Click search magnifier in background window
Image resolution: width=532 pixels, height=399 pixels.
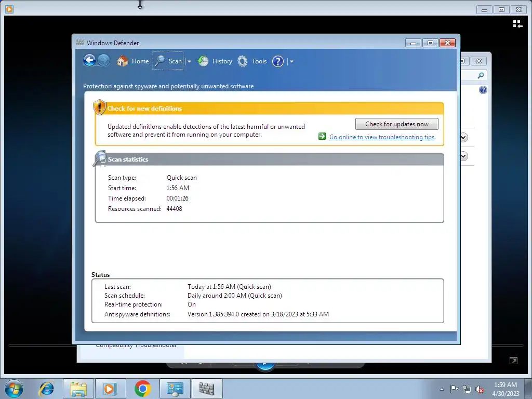pyautogui.click(x=481, y=75)
